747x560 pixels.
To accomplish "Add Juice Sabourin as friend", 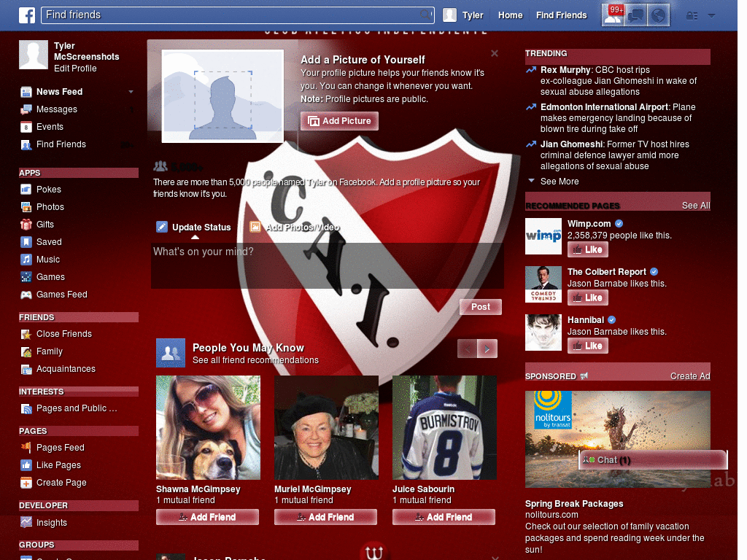I will 444,517.
